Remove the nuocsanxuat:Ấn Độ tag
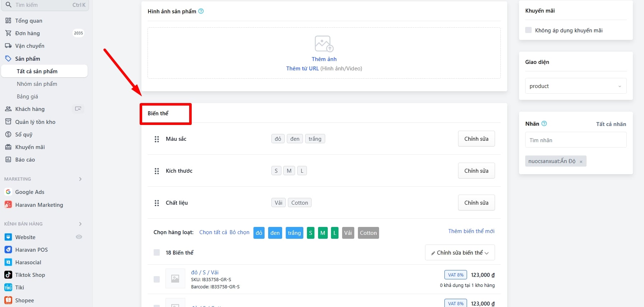Image resolution: width=644 pixels, height=307 pixels. click(581, 162)
